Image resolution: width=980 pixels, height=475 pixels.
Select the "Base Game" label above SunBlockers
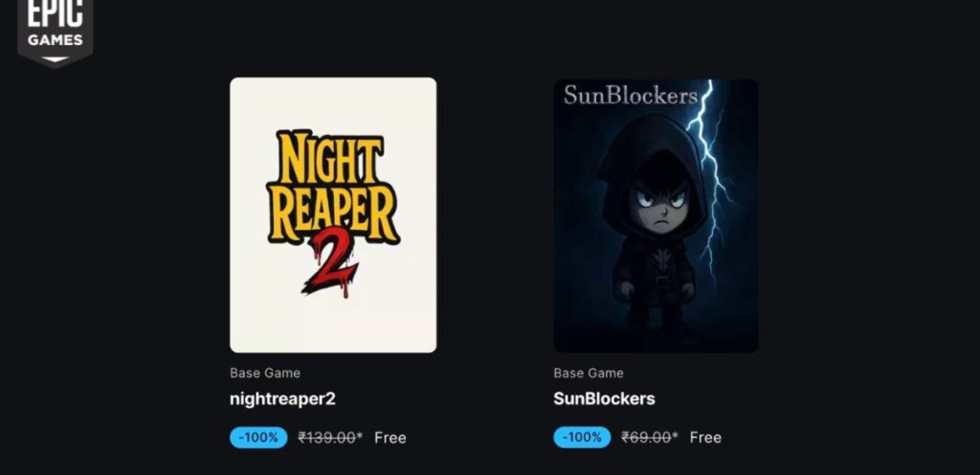[588, 373]
